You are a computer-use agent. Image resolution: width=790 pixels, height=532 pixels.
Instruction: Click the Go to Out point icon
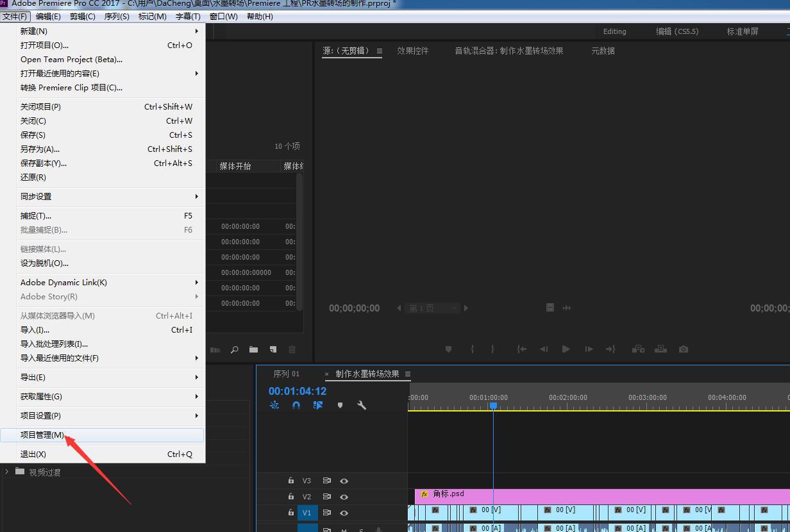coord(610,349)
